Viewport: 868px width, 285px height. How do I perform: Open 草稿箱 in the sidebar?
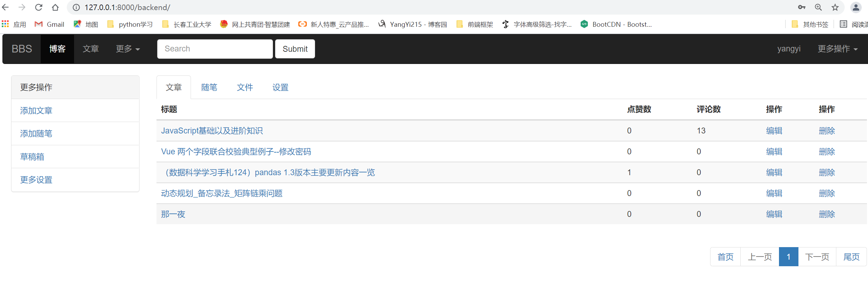click(32, 157)
